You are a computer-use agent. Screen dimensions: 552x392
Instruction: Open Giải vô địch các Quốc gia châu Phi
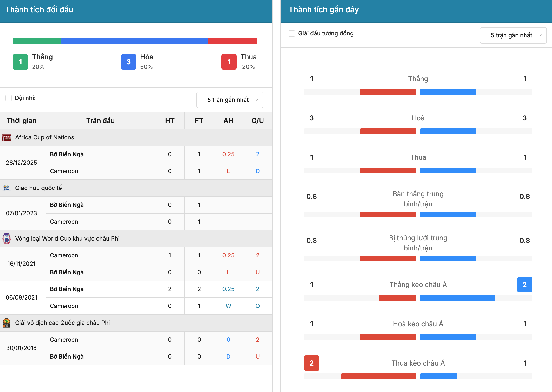click(136, 323)
